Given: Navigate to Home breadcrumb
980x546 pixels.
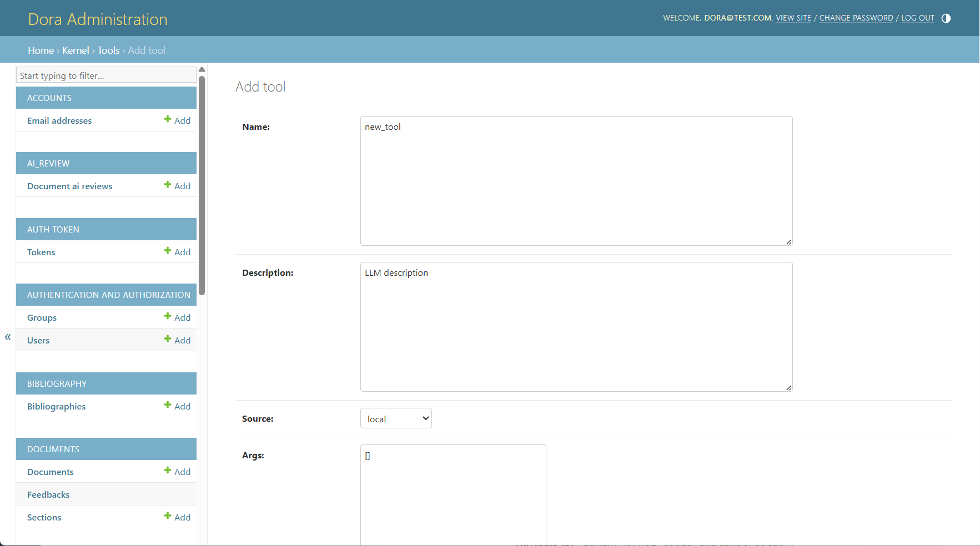Looking at the screenshot, I should 40,50.
